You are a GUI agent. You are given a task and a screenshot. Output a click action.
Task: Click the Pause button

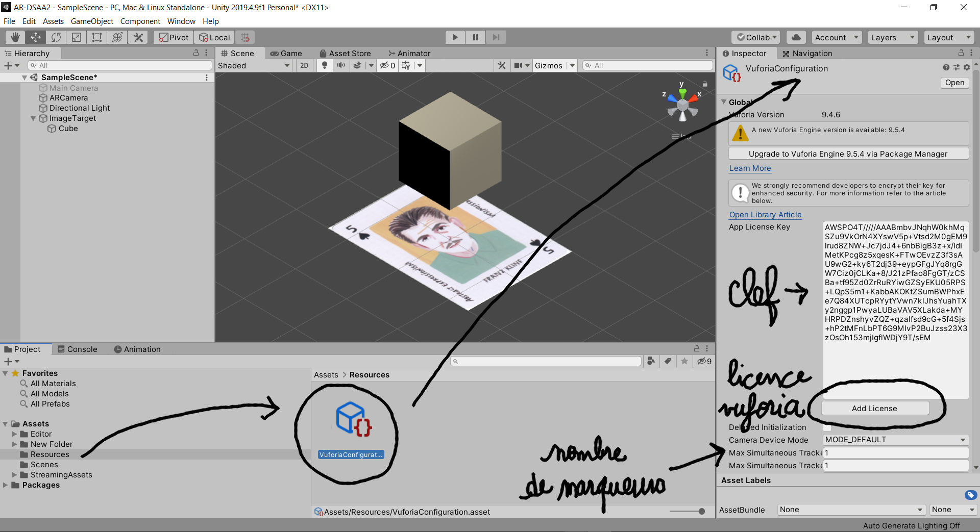[x=476, y=37]
